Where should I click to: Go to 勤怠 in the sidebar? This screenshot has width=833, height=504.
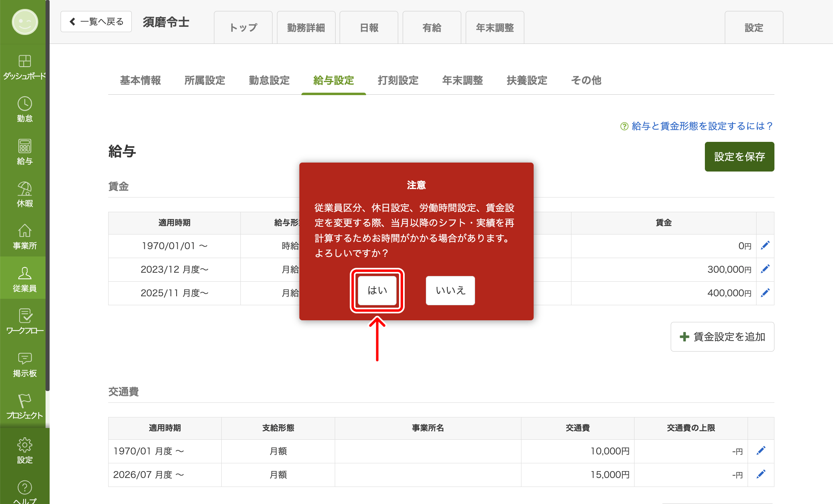(x=24, y=109)
